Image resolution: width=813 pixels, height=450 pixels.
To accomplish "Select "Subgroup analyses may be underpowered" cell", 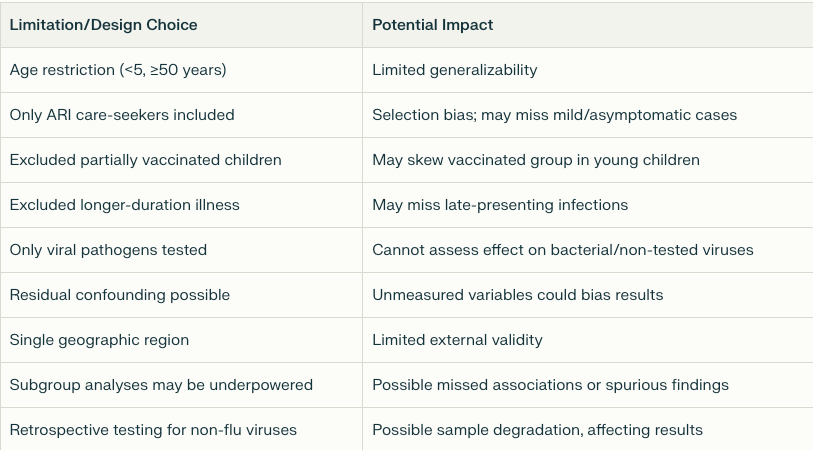I will [x=161, y=385].
